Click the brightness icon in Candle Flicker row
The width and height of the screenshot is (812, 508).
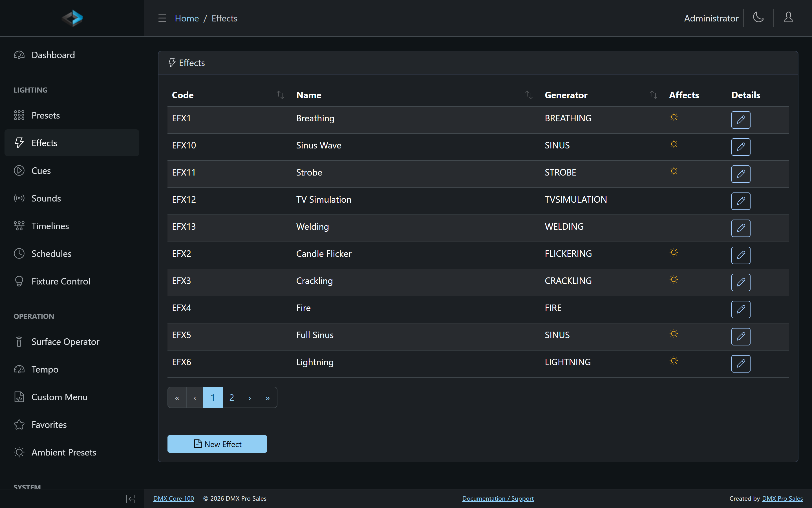click(x=673, y=252)
